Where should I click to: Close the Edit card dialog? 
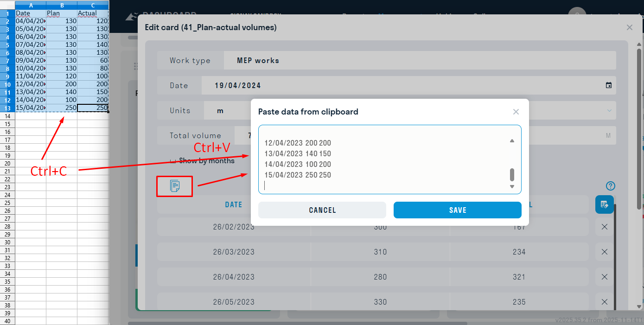tap(630, 27)
